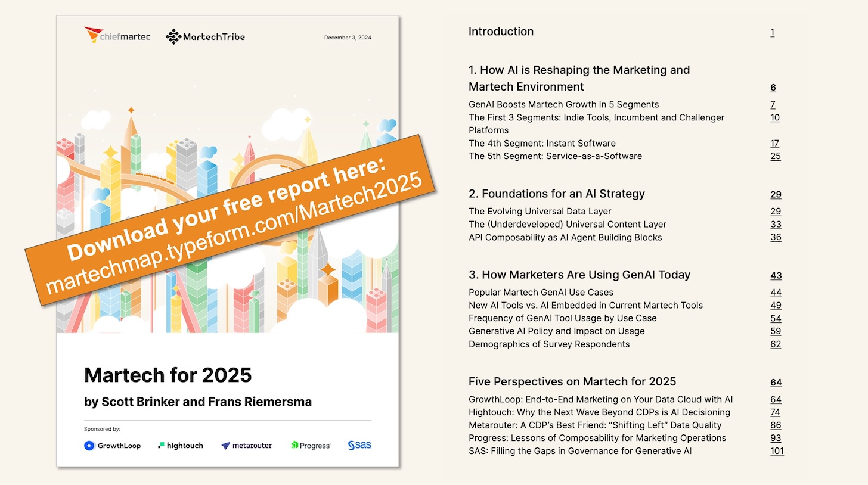Click the Martech for 2025 report title

168,375
